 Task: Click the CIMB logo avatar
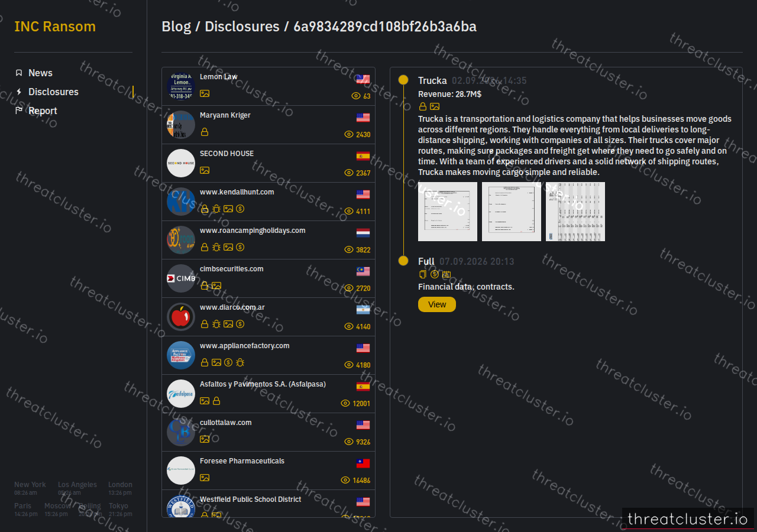coord(181,278)
